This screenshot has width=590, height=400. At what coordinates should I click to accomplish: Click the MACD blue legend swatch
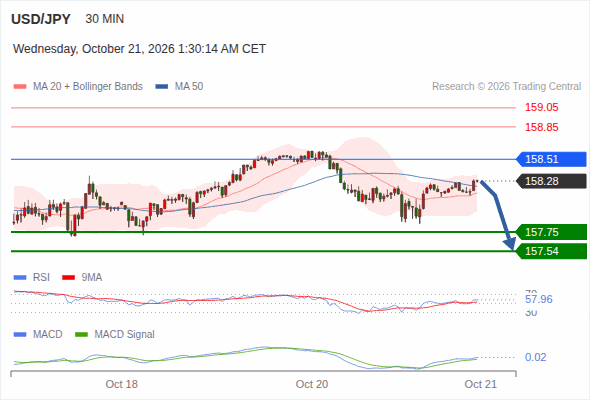20,335
